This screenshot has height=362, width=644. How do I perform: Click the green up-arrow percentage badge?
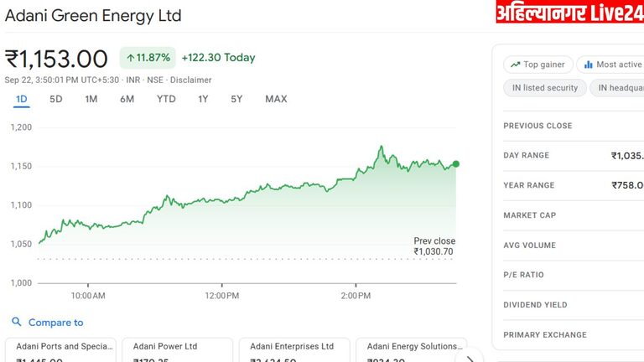point(148,58)
